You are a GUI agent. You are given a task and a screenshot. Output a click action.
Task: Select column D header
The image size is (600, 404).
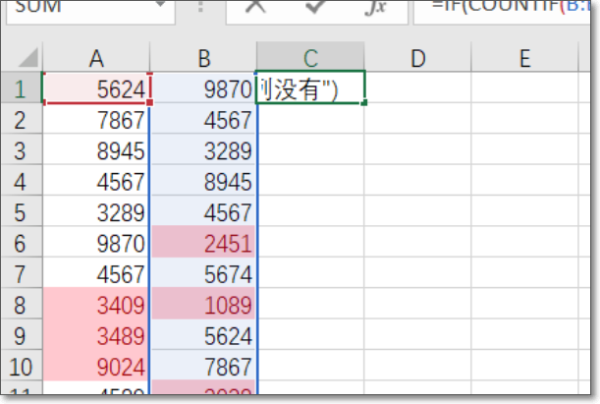418,57
